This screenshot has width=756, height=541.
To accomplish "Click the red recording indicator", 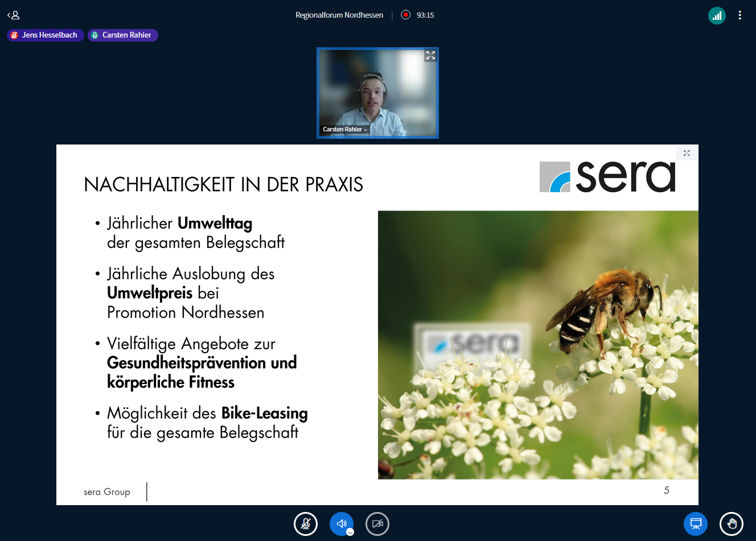I will coord(405,15).
